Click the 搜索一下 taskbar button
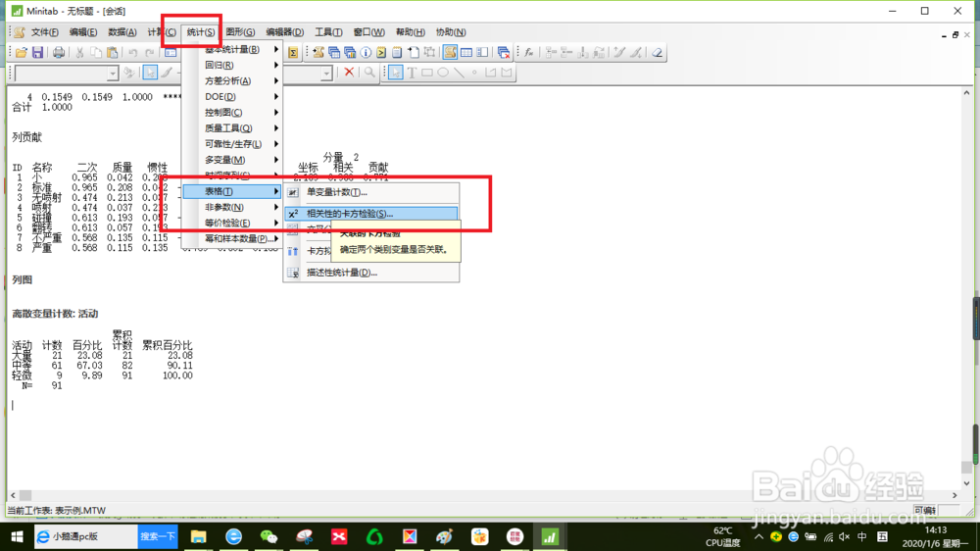The width and height of the screenshot is (980, 551). [x=158, y=536]
